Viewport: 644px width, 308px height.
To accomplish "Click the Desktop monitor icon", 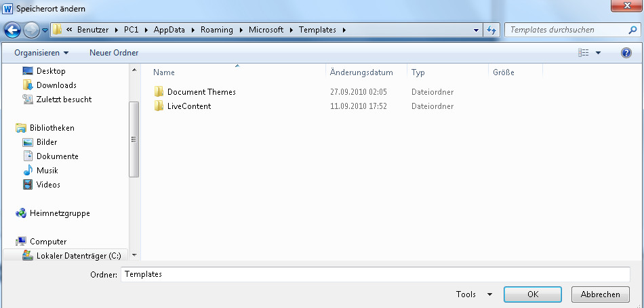I will click(28, 71).
